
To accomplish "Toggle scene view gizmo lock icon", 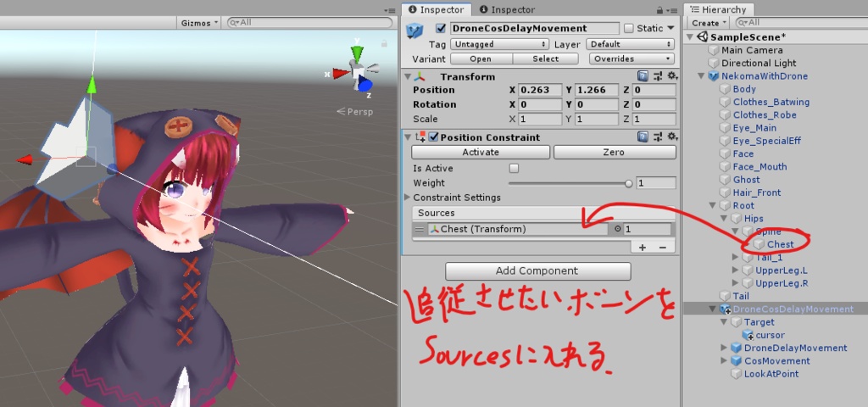I will [x=384, y=43].
